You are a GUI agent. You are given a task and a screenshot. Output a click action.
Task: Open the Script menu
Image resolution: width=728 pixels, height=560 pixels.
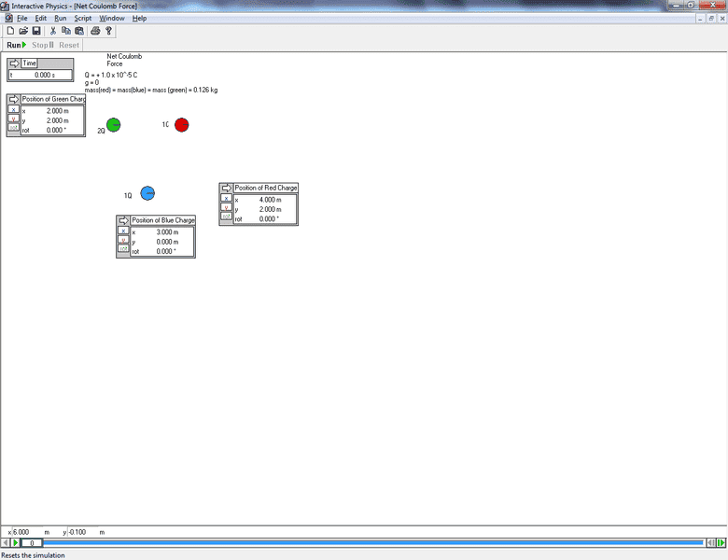tap(83, 18)
